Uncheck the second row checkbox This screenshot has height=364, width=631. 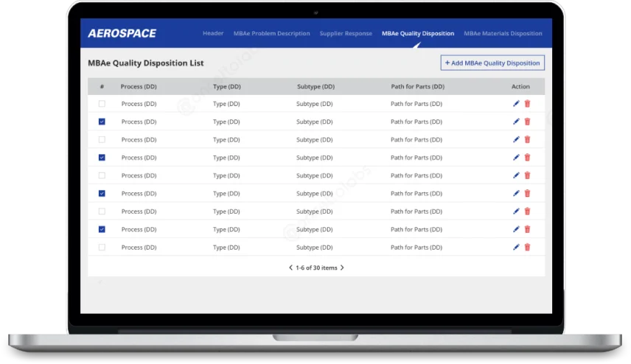(x=102, y=122)
